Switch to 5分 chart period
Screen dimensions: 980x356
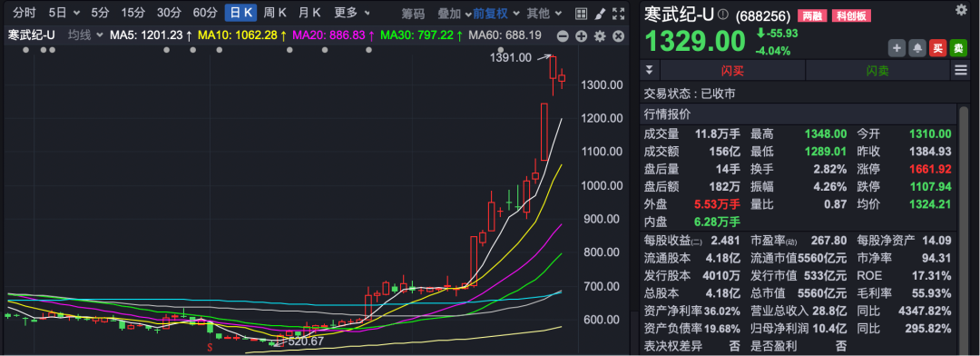(100, 13)
